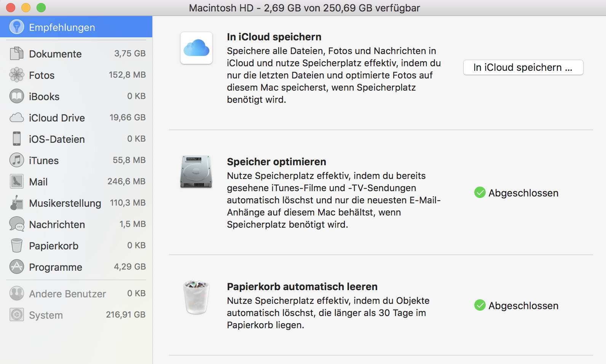This screenshot has height=364, width=606.
Task: Click the full trash can icon
Action: click(196, 297)
